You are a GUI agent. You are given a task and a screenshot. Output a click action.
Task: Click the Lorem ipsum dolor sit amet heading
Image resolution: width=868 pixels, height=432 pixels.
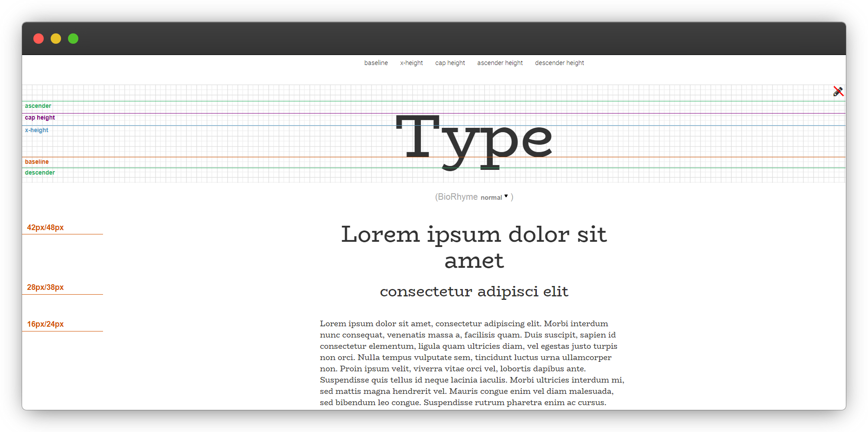pos(474,247)
